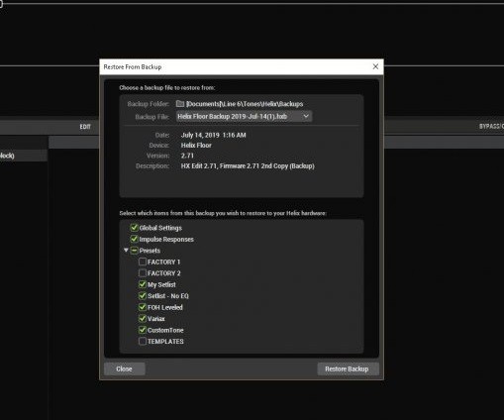Click the TEMPLATES label

point(165,342)
